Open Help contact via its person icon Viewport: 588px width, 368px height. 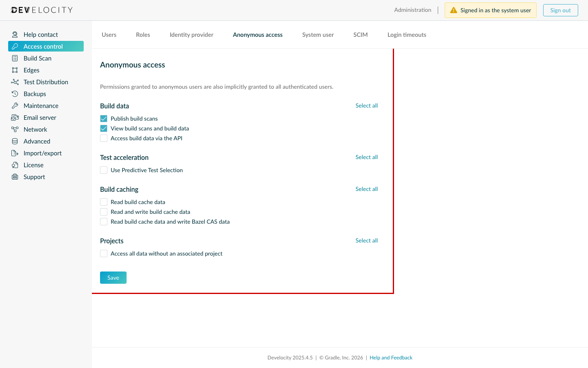pos(15,34)
